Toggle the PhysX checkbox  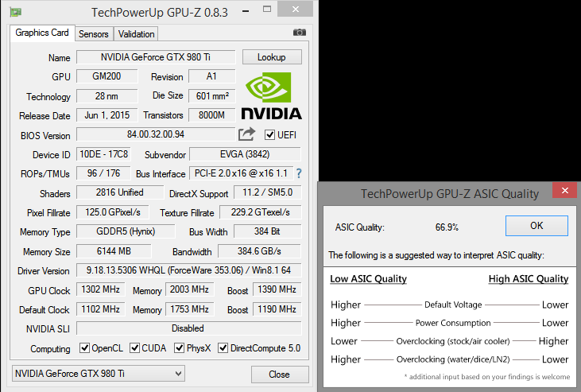pos(180,347)
